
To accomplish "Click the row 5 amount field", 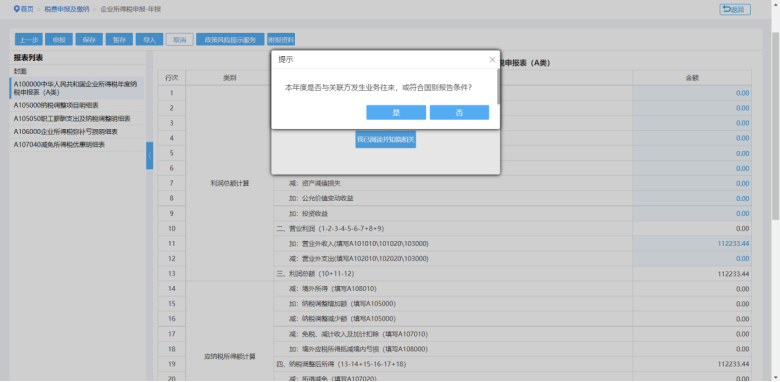I will coord(692,153).
